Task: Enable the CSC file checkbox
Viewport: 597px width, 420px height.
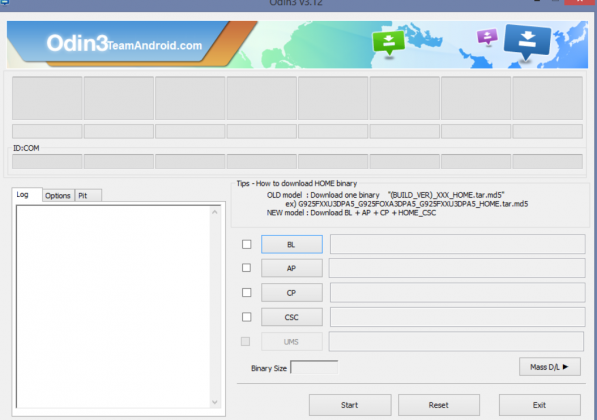Action: tap(246, 317)
